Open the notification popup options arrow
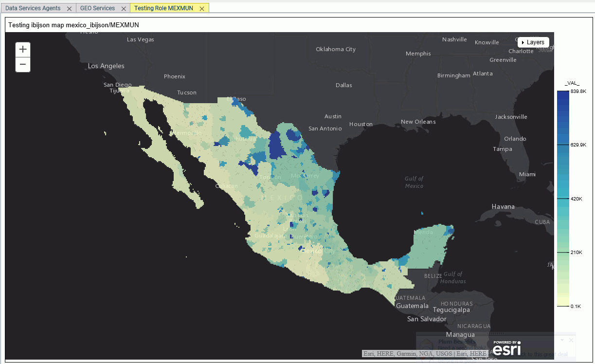Viewport: 595px width, 364px height. pos(562,340)
